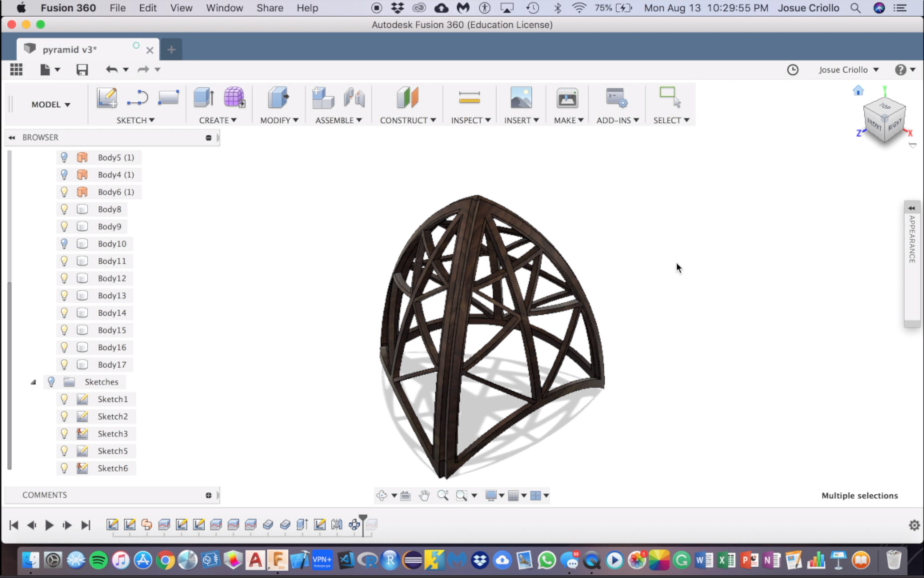Expand the APPEARANCE side panel

click(x=912, y=208)
